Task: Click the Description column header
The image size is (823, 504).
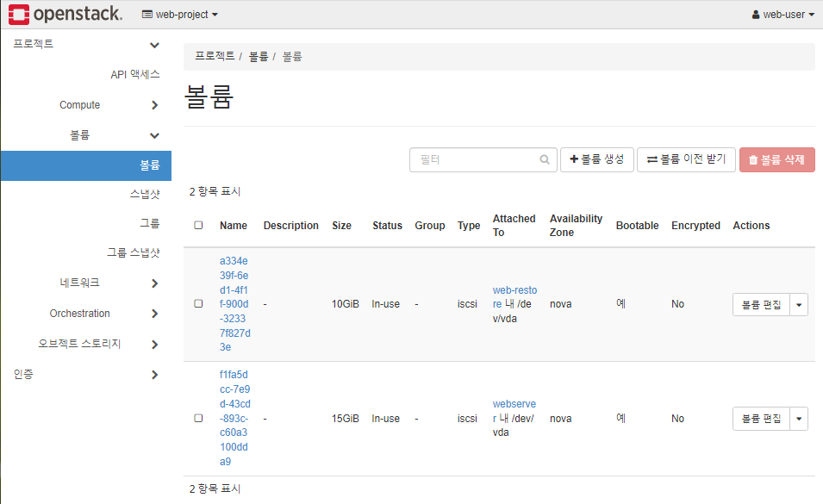Action: [290, 226]
